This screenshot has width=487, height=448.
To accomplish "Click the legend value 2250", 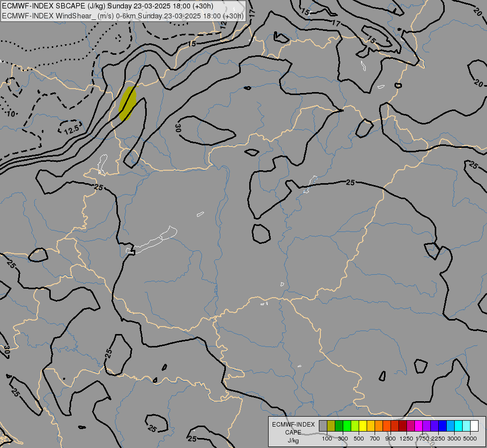I will [438, 439].
